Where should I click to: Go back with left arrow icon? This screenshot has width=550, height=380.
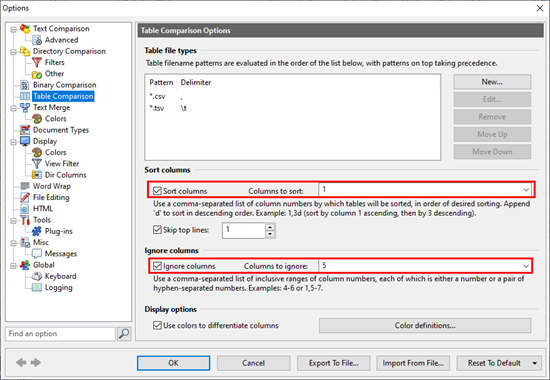21,362
